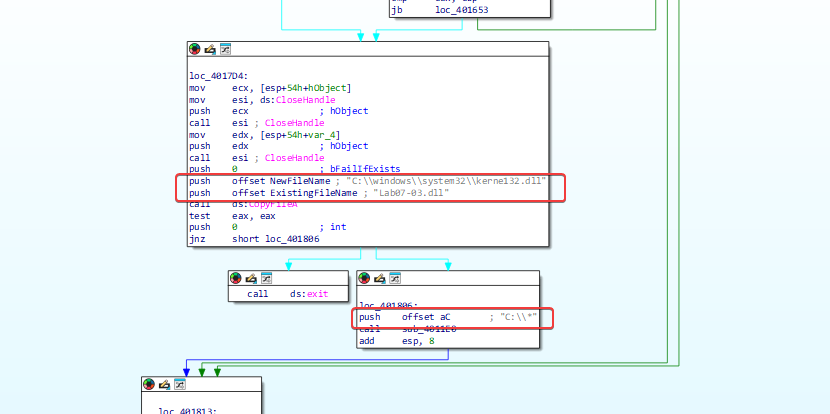Click group nodes icon on loc_401813 block
The height and width of the screenshot is (414, 830).
(x=180, y=384)
